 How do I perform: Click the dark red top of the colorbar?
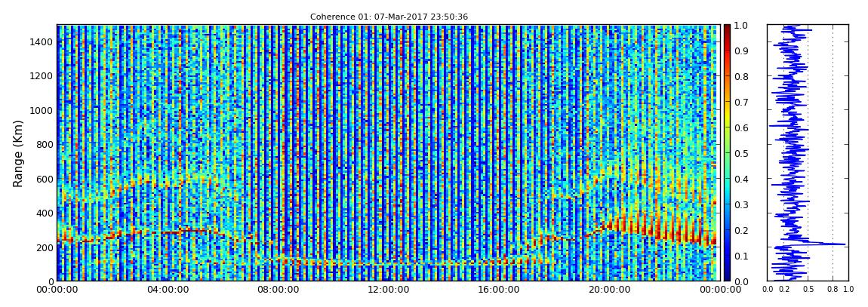tap(726, 30)
